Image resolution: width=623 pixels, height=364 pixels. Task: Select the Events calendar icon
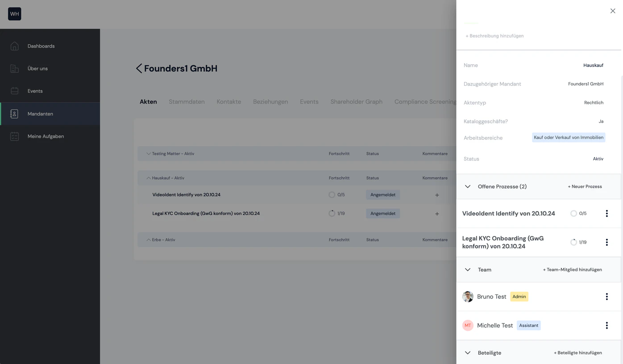pyautogui.click(x=14, y=91)
